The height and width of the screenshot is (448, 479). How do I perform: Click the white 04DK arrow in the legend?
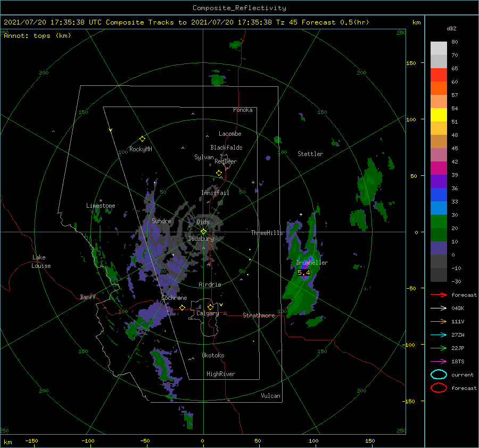(x=439, y=308)
